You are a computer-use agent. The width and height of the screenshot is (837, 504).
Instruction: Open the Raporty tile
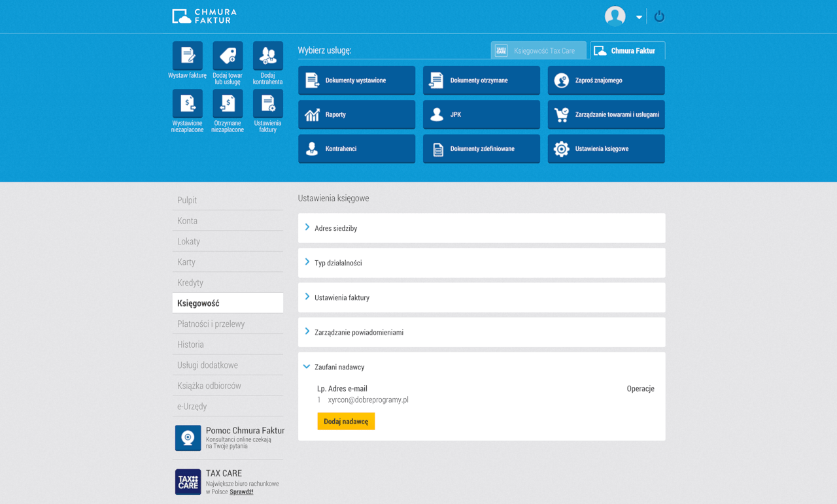pos(356,114)
